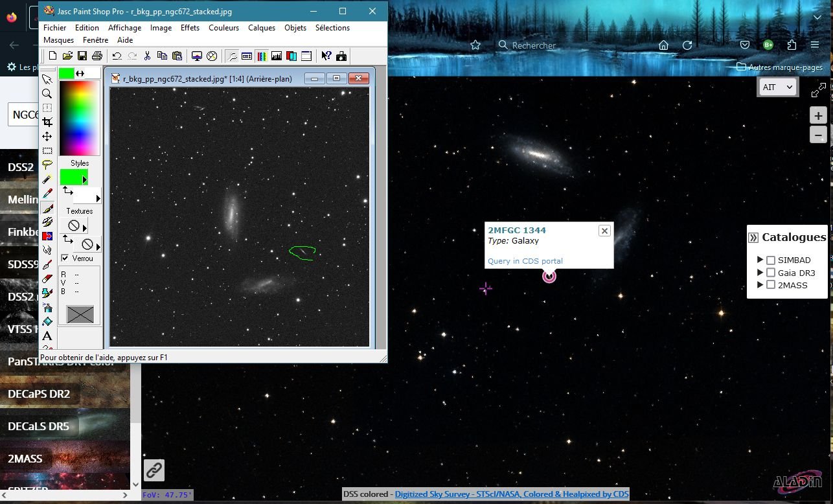Choose the Freehand lasso selection tool
Screen dimensions: 833x504
[47, 165]
